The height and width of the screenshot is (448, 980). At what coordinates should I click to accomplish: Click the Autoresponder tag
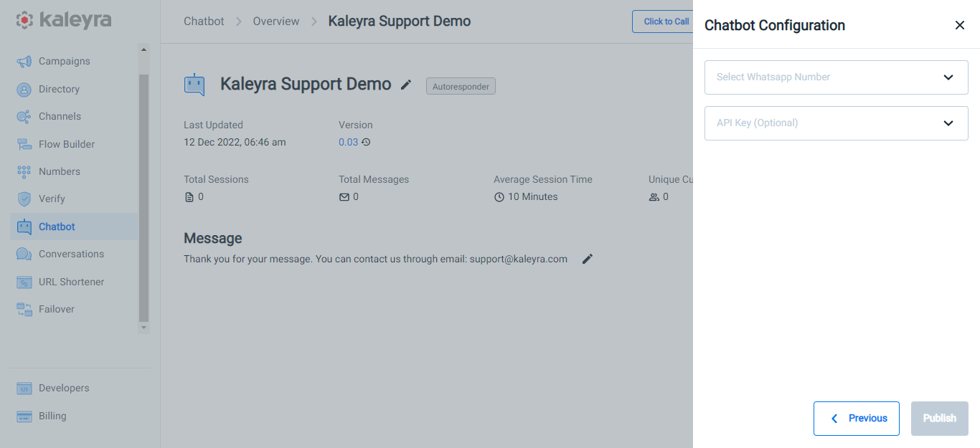[461, 87]
